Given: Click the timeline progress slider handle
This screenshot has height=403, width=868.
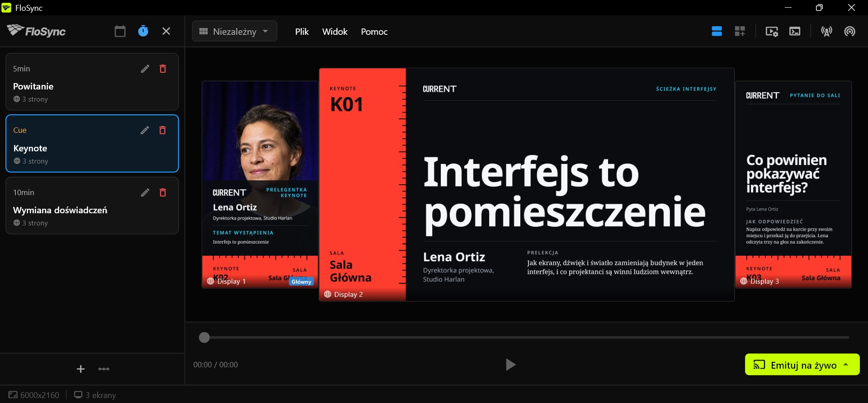Looking at the screenshot, I should [204, 337].
